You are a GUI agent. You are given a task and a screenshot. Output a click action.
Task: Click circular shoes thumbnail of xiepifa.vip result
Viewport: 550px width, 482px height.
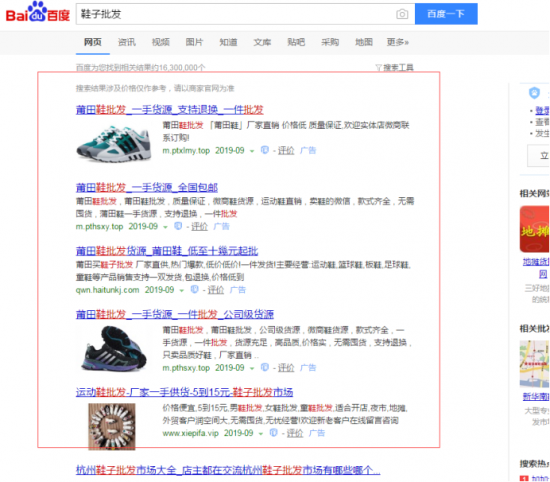click(112, 427)
